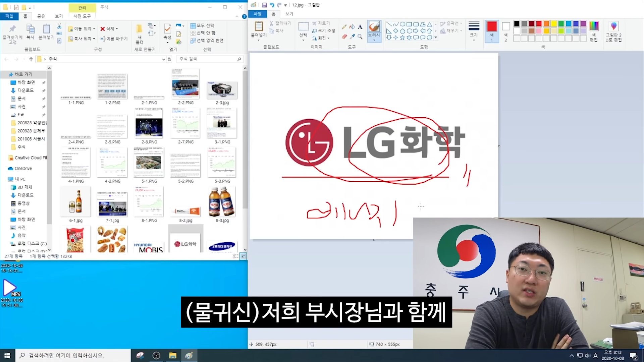Choose the oval shape in Paint shapes gallery
This screenshot has width=644, height=362.
click(402, 24)
